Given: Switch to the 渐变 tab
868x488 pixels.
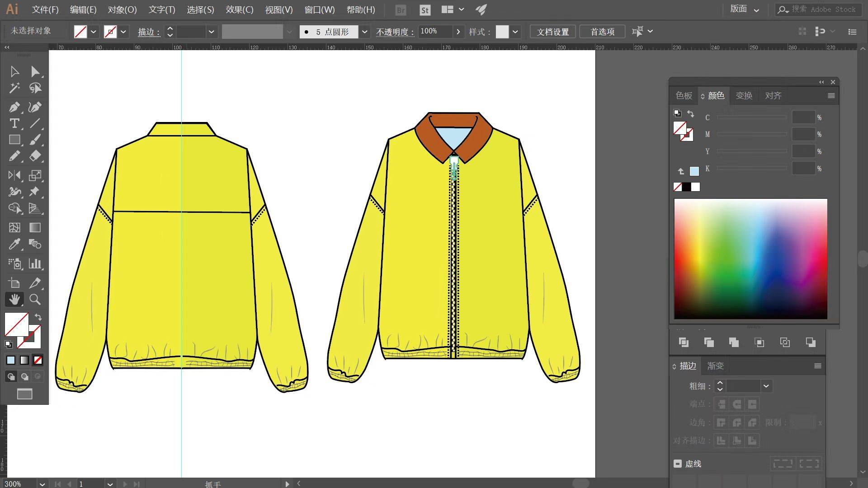Looking at the screenshot, I should click(x=715, y=366).
